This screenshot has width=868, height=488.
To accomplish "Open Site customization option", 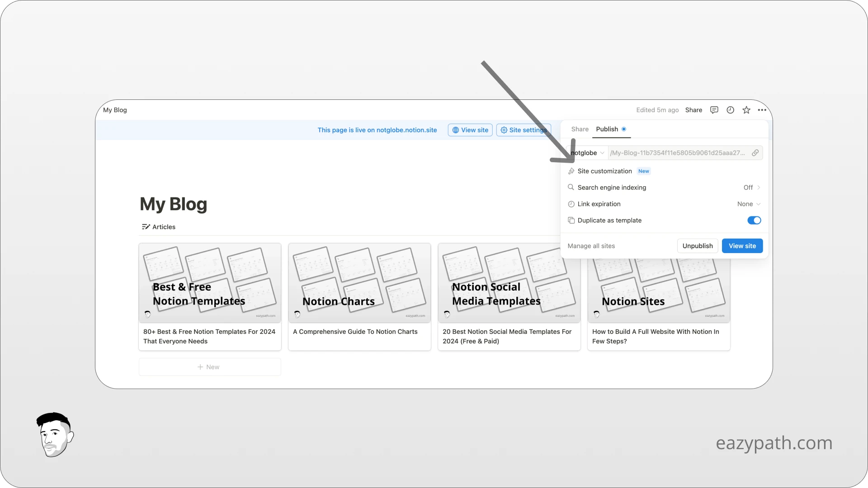I will coord(664,171).
